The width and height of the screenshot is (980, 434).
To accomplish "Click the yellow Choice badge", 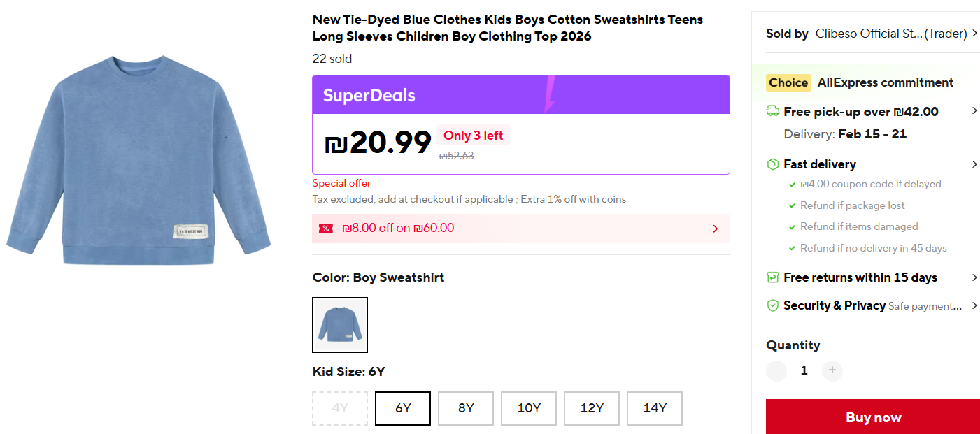I will pyautogui.click(x=788, y=82).
